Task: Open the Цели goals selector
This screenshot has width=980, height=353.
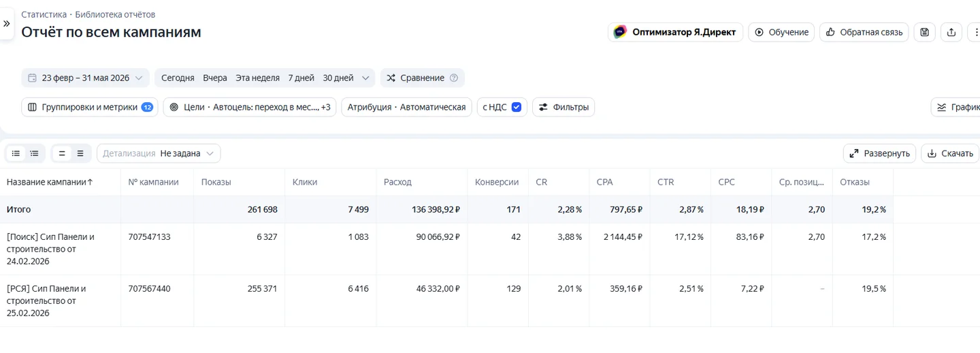Action: tap(250, 107)
